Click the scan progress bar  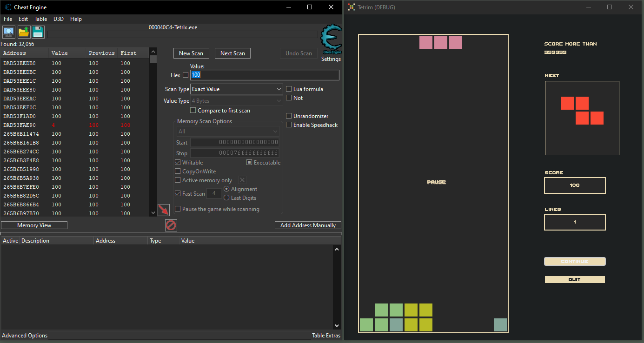(x=183, y=34)
